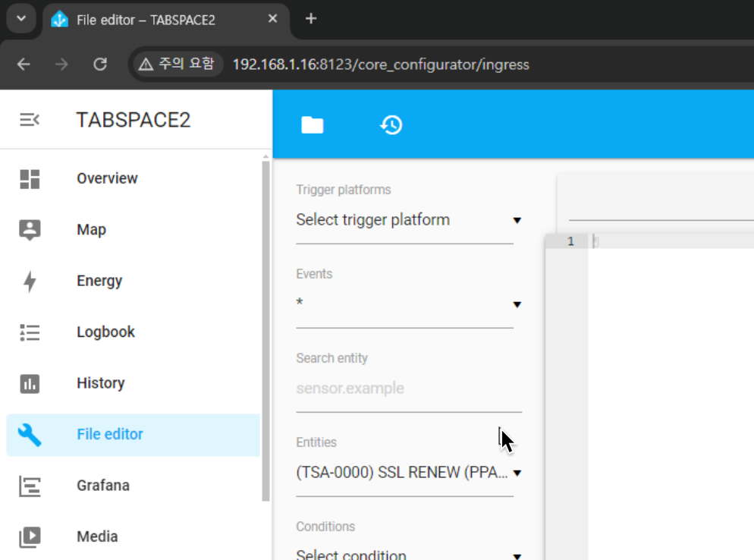Viewport: 754px width, 560px height.
Task: Click the Energy lightning bolt icon
Action: (30, 282)
